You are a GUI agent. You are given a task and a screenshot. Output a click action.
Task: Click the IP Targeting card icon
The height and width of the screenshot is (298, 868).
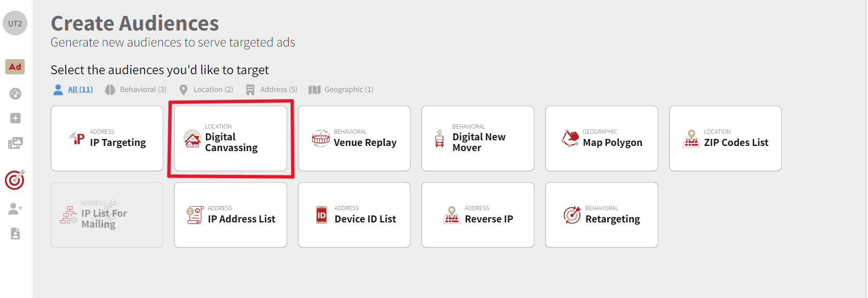[77, 138]
